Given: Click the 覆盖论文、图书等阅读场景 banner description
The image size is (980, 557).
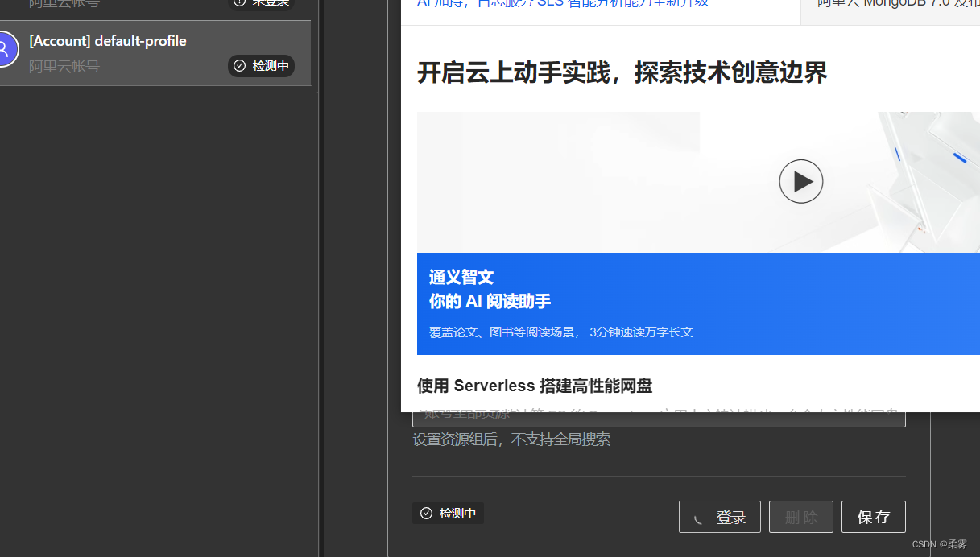Looking at the screenshot, I should 561,332.
